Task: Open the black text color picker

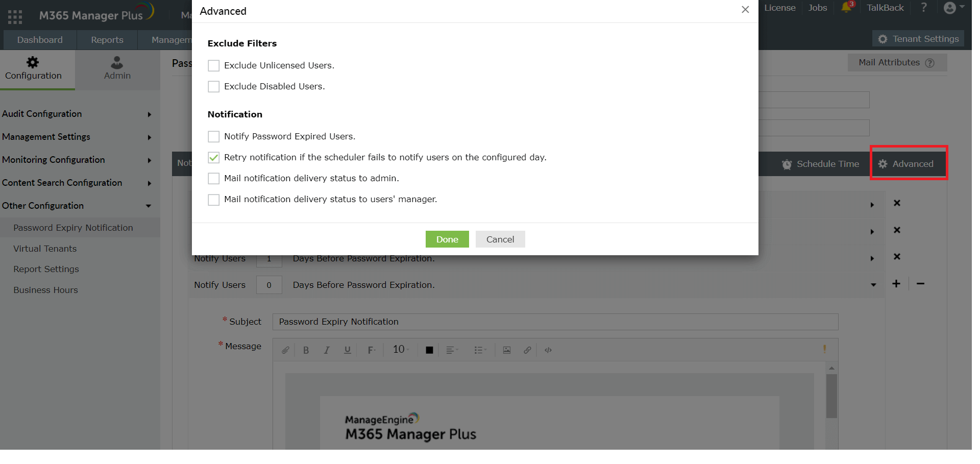Action: (x=429, y=350)
